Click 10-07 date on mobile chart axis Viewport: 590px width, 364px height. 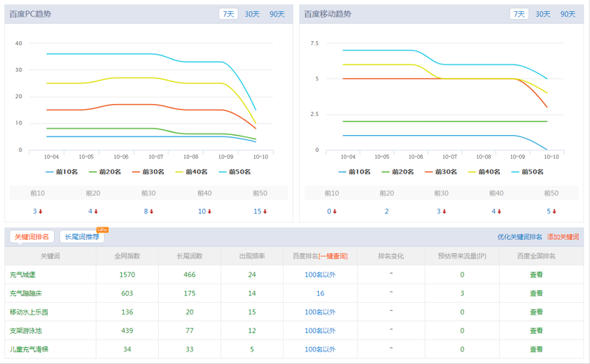[x=450, y=157]
